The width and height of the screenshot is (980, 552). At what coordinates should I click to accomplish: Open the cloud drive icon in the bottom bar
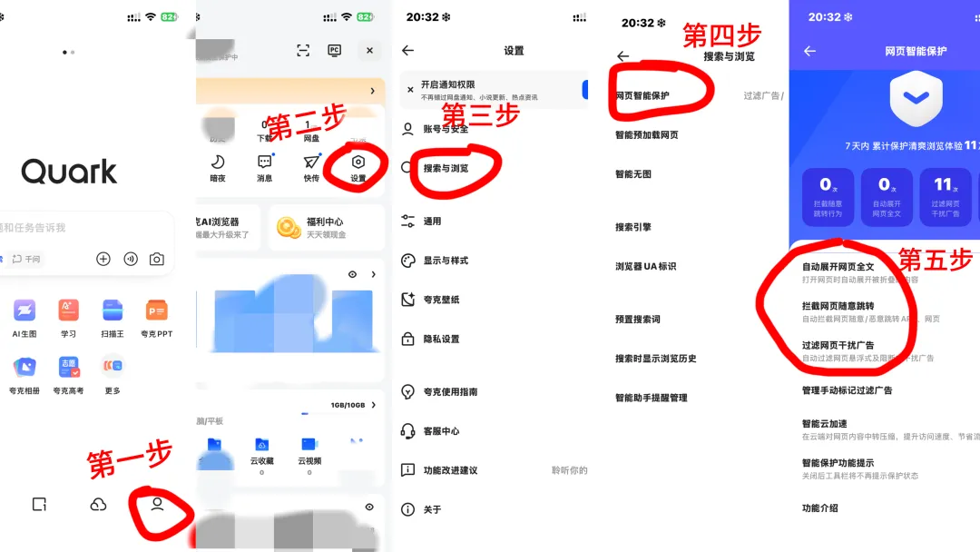(98, 504)
